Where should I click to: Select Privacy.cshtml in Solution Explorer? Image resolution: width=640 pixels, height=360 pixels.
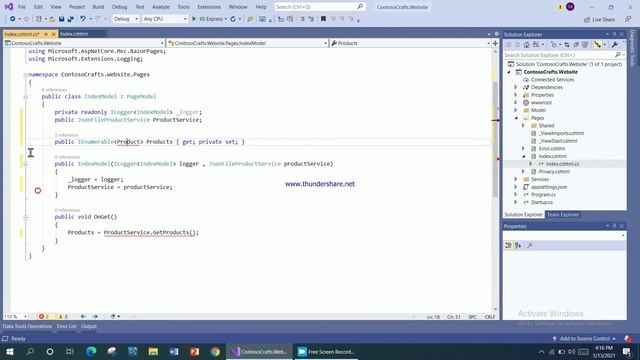[x=554, y=171]
